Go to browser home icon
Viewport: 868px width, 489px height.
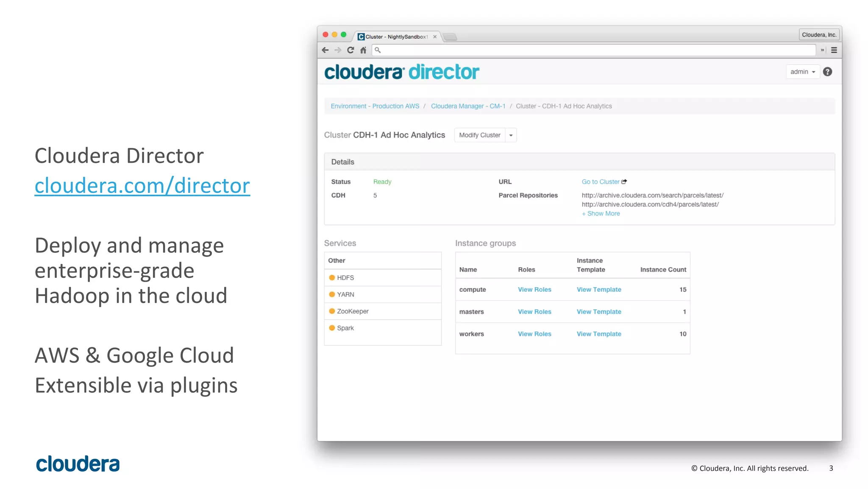click(x=363, y=50)
